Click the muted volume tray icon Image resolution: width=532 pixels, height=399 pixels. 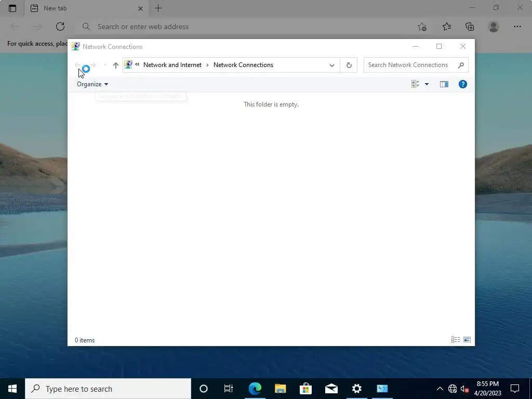[465, 389]
